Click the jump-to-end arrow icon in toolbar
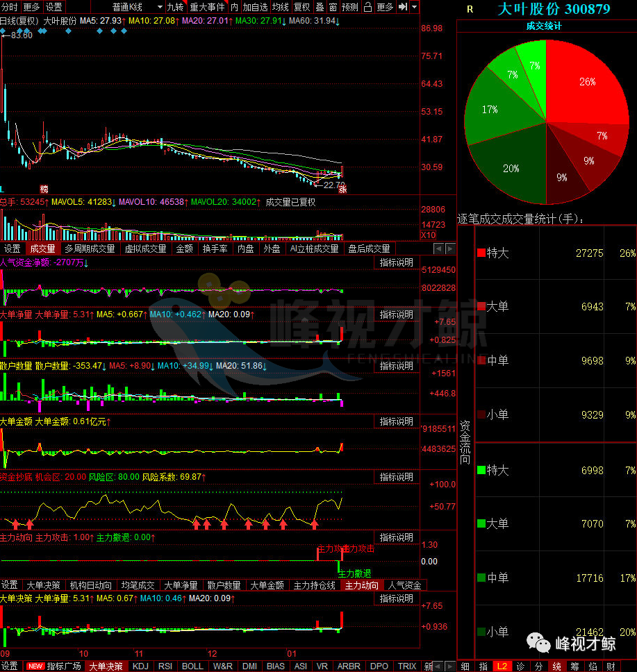Screen dimensions: 637x672 click(x=403, y=7)
